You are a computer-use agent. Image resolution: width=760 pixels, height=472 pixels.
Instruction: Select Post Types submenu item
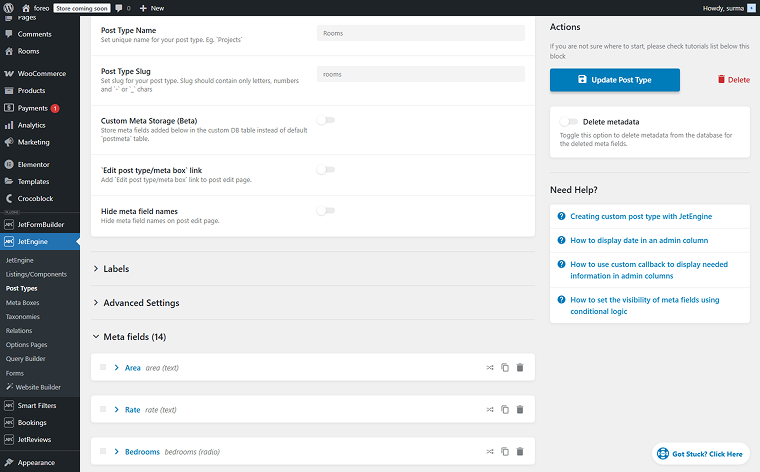pyautogui.click(x=21, y=288)
